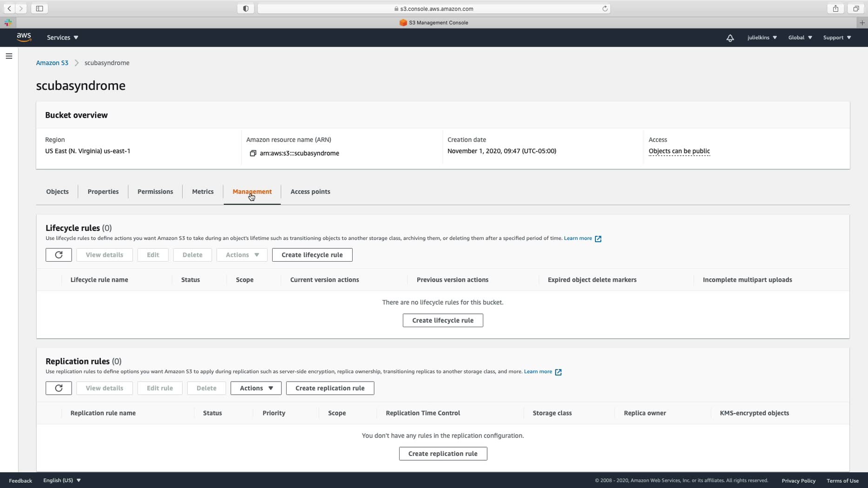Open the left navigation hamburger menu
The height and width of the screenshot is (488, 868).
[9, 56]
